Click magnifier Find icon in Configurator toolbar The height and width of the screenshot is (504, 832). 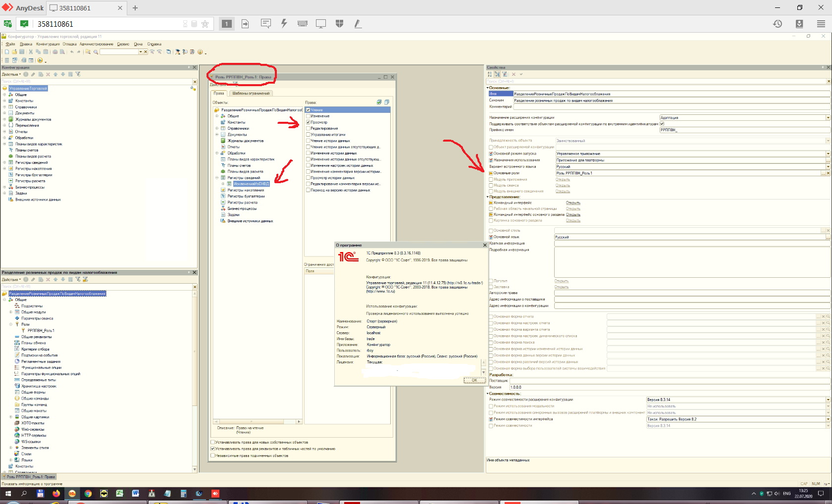coord(96,51)
